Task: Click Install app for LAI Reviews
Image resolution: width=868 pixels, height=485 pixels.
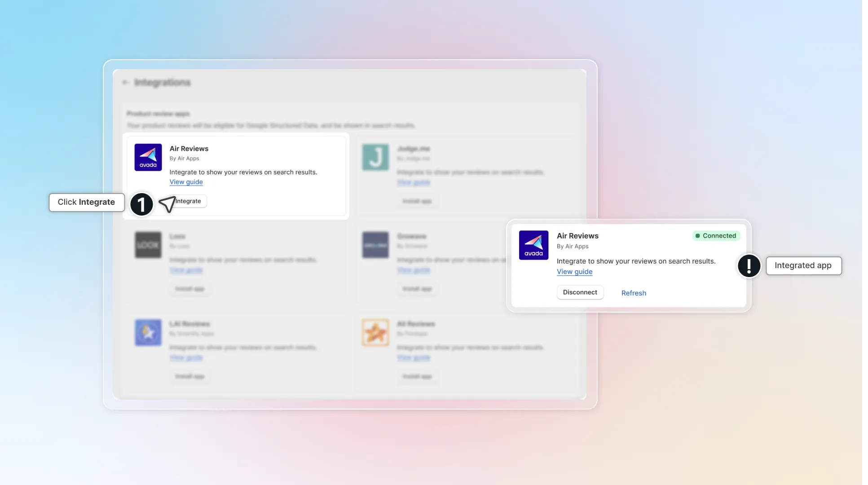Action: 189,376
